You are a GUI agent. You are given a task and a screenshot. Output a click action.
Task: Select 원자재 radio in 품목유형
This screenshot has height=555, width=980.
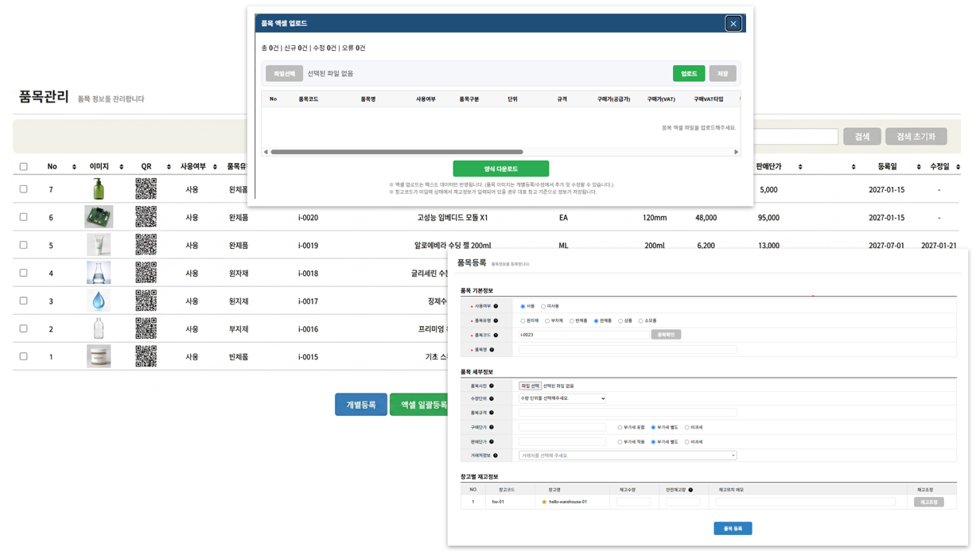point(523,321)
